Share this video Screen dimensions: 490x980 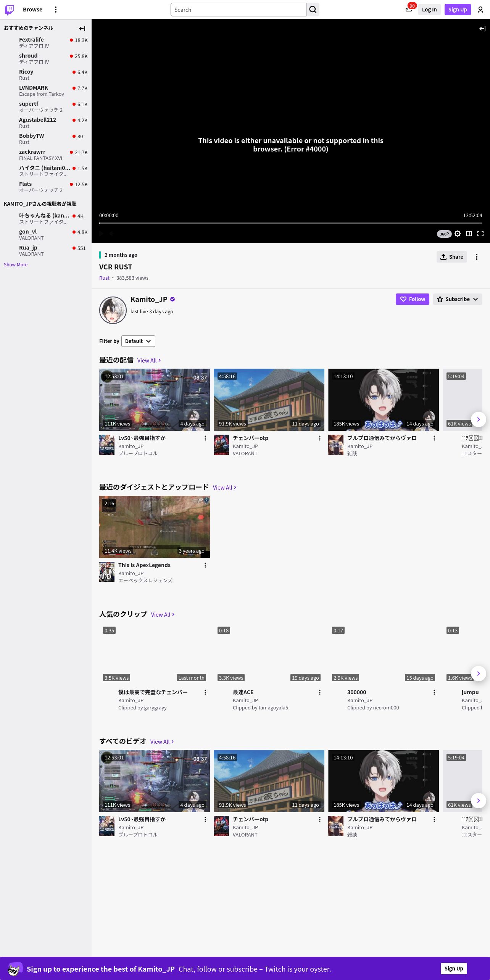click(452, 257)
